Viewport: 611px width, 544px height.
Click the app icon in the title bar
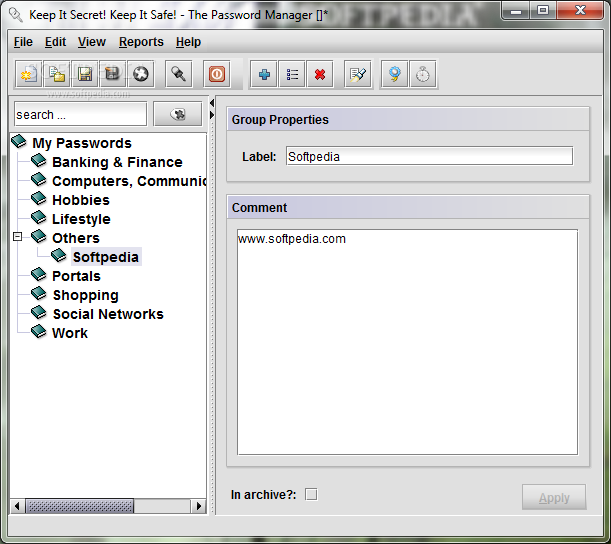(x=16, y=15)
